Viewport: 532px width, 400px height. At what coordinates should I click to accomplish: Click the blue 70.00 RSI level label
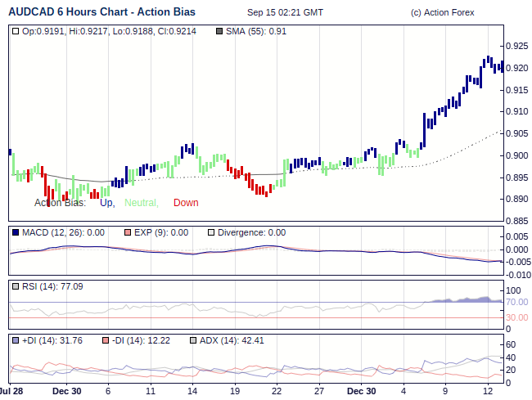pos(517,303)
